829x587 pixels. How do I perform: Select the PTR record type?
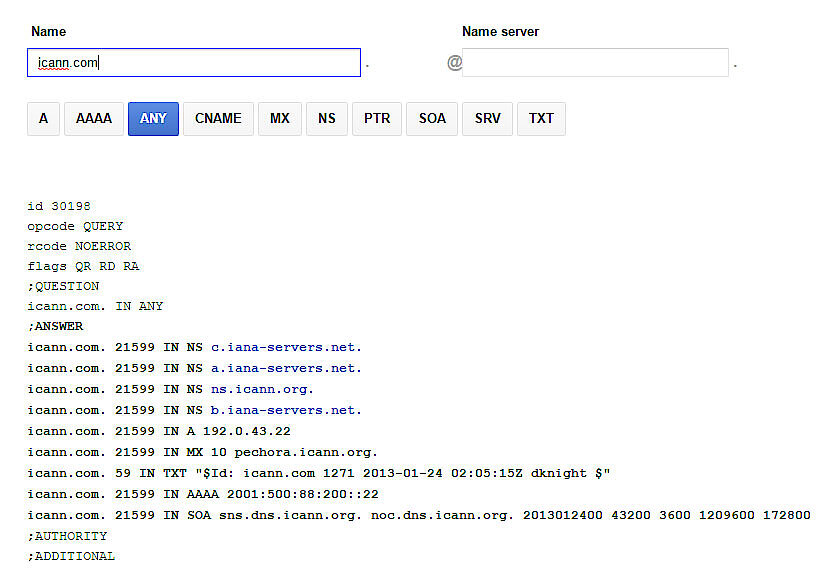click(x=377, y=118)
